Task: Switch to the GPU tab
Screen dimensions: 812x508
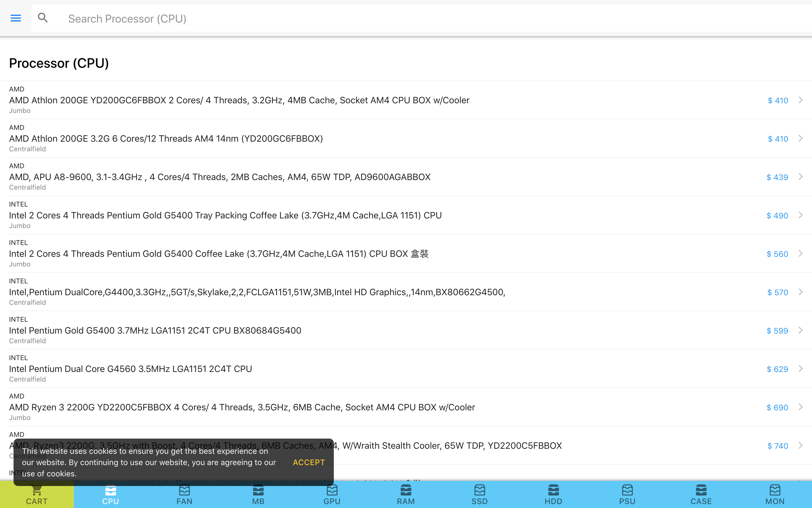Action: point(332,494)
